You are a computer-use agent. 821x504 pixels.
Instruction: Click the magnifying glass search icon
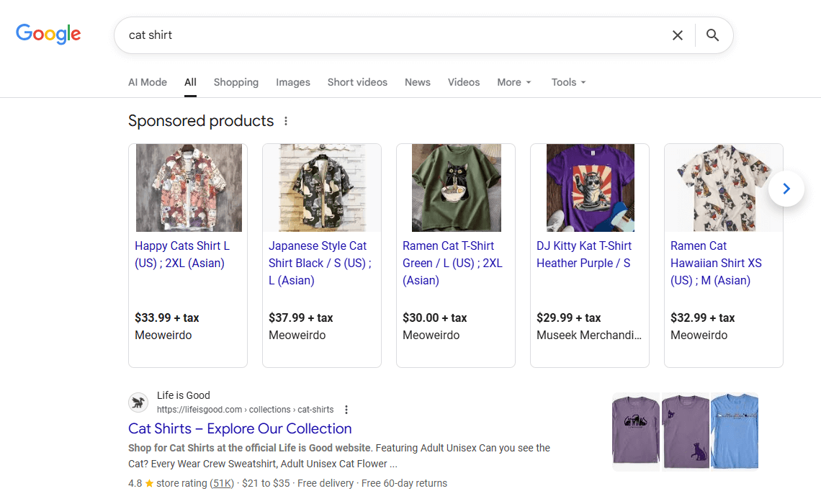pos(712,35)
